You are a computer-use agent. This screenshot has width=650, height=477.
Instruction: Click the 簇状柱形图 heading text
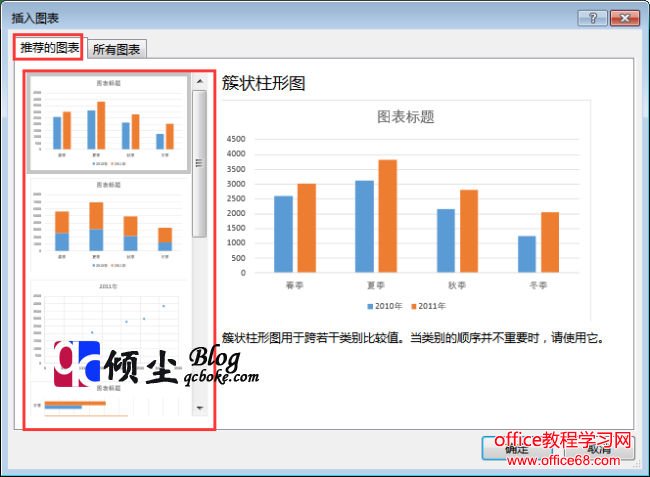(264, 83)
